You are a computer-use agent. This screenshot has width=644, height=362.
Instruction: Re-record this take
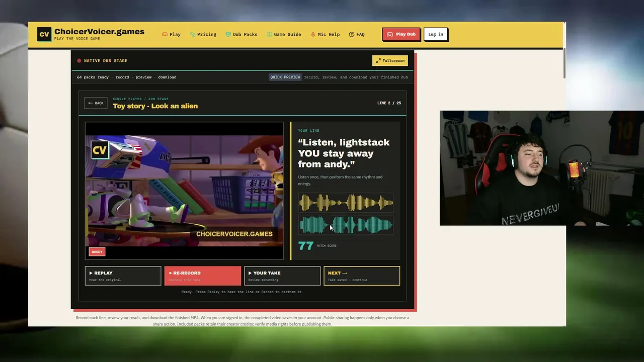203,276
